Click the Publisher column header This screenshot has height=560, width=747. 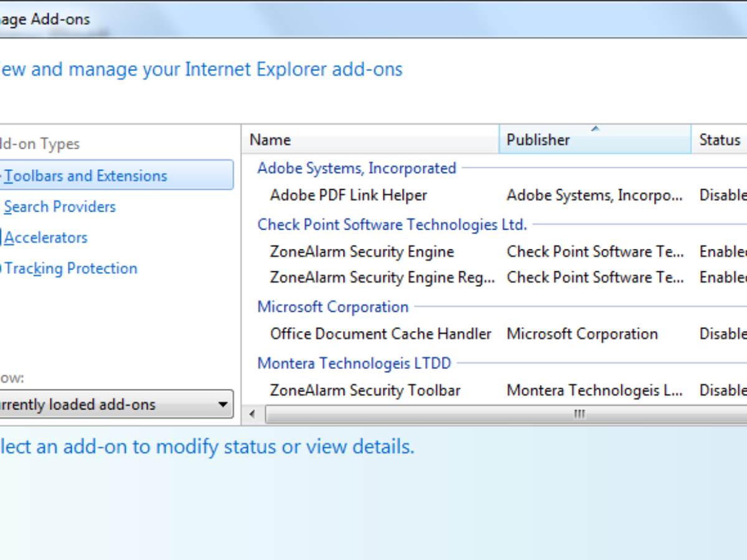538,140
